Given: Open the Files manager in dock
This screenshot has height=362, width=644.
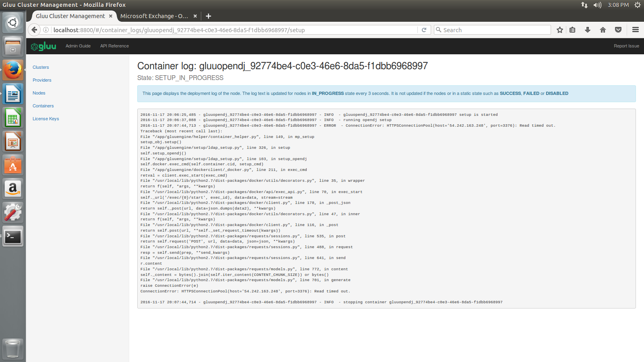Looking at the screenshot, I should click(13, 46).
